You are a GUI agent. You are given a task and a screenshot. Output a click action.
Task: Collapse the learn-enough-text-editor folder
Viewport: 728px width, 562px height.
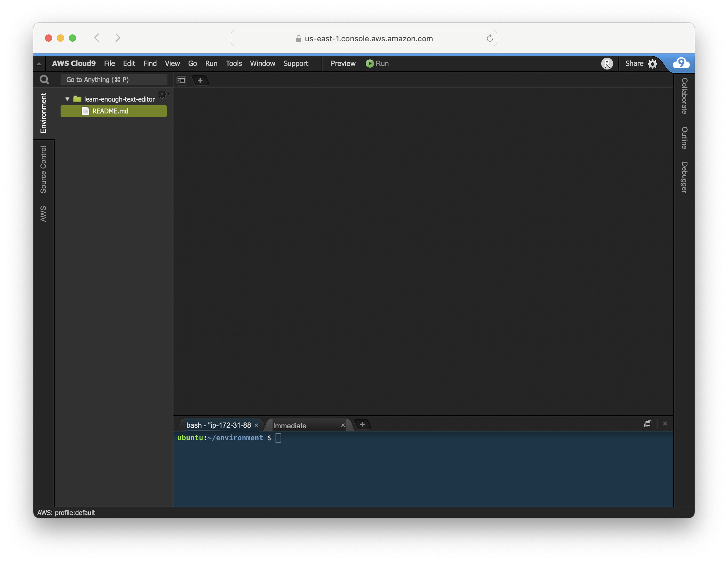point(67,99)
